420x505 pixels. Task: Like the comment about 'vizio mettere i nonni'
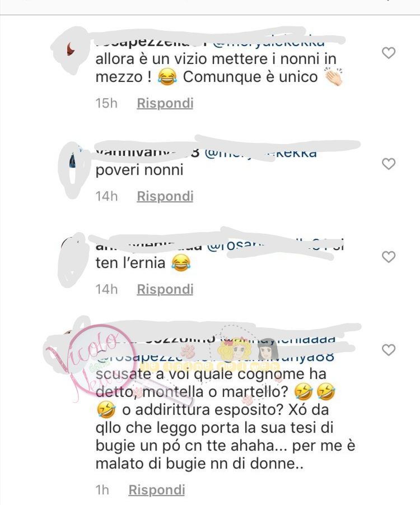[389, 53]
